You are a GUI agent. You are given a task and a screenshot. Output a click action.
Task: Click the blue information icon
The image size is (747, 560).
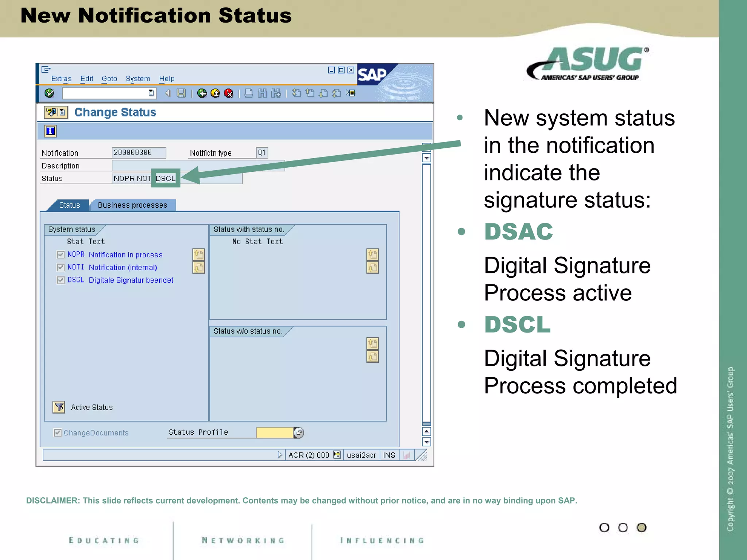coord(50,131)
